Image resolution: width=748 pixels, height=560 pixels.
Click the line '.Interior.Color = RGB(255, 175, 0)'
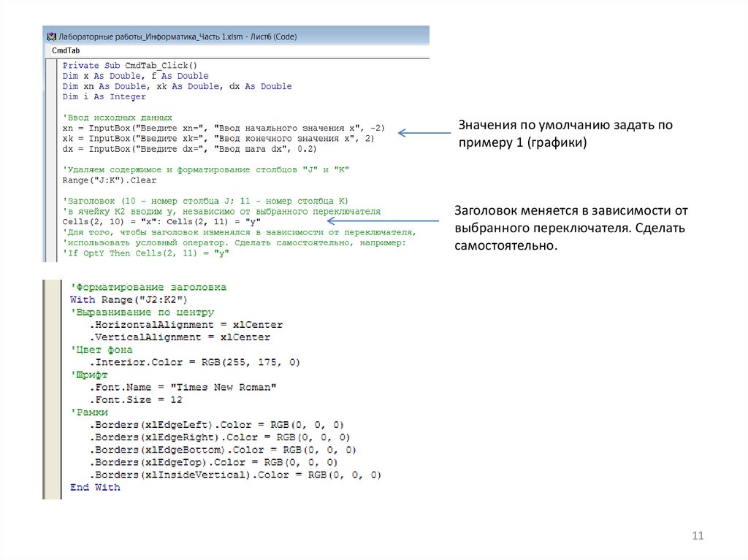coord(194,362)
